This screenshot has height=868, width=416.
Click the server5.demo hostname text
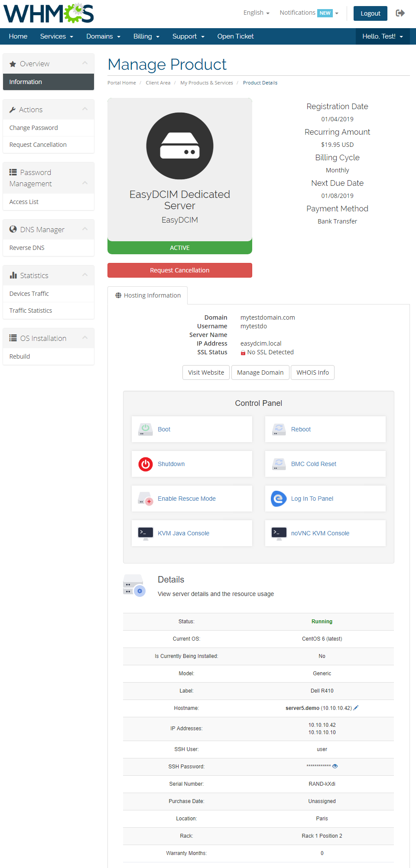coord(302,708)
